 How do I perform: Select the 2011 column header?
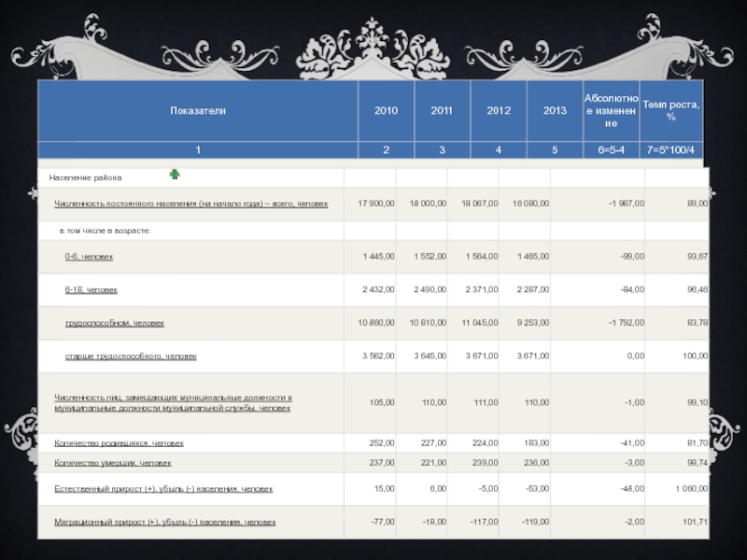tap(442, 111)
